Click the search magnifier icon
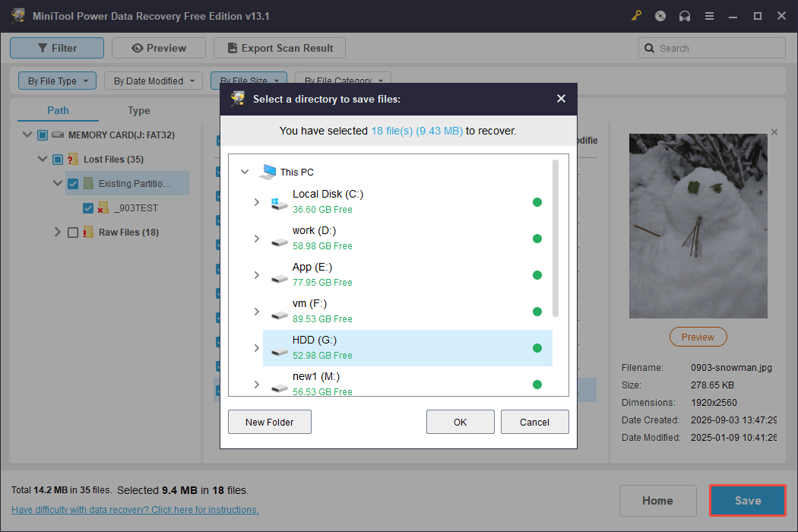 [649, 49]
